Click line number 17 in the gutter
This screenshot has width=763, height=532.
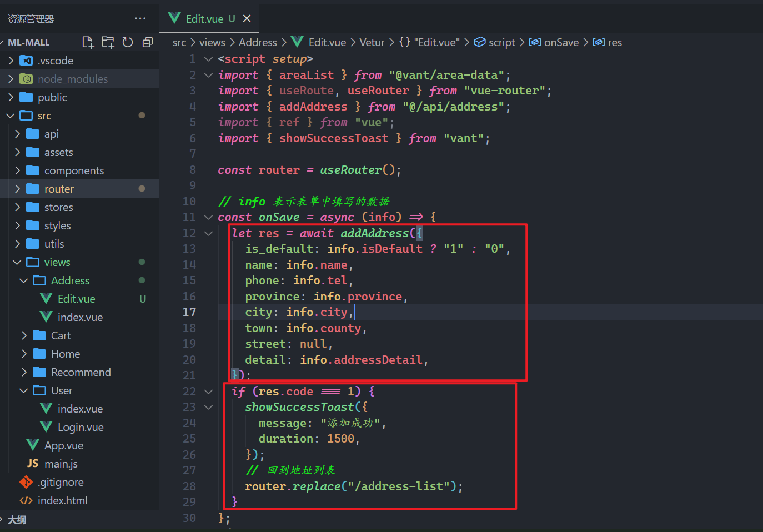(x=189, y=312)
